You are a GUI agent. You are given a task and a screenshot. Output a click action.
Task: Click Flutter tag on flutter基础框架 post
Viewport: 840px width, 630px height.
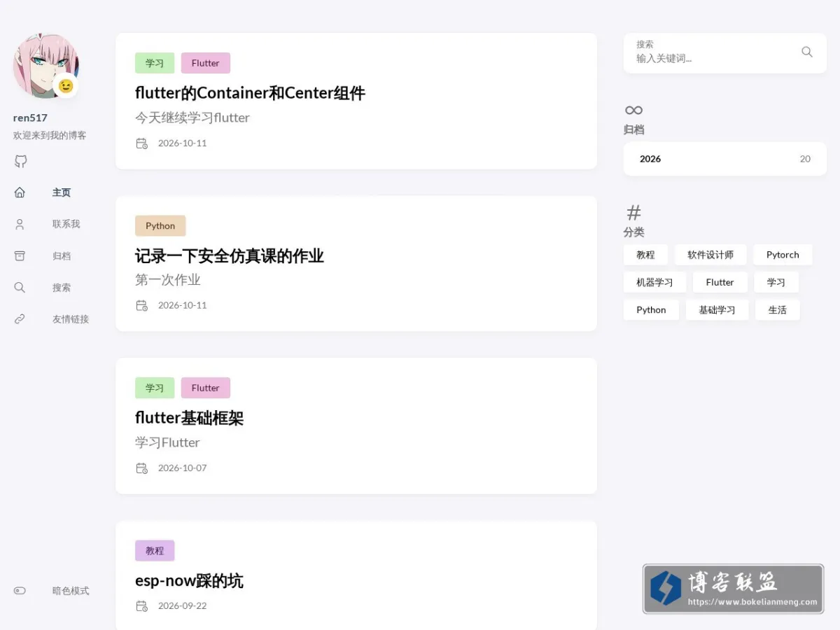pos(206,388)
